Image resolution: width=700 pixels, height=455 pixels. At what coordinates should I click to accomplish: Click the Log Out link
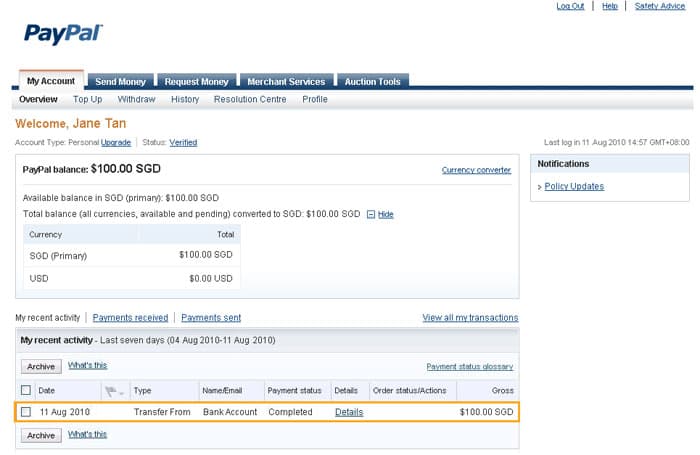point(570,6)
